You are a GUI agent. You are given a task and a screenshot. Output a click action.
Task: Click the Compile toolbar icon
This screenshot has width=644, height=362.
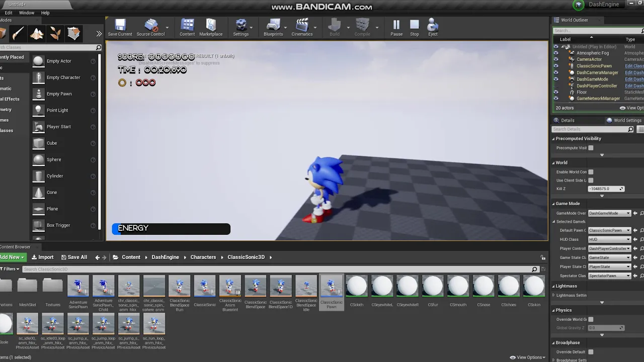coord(362,28)
